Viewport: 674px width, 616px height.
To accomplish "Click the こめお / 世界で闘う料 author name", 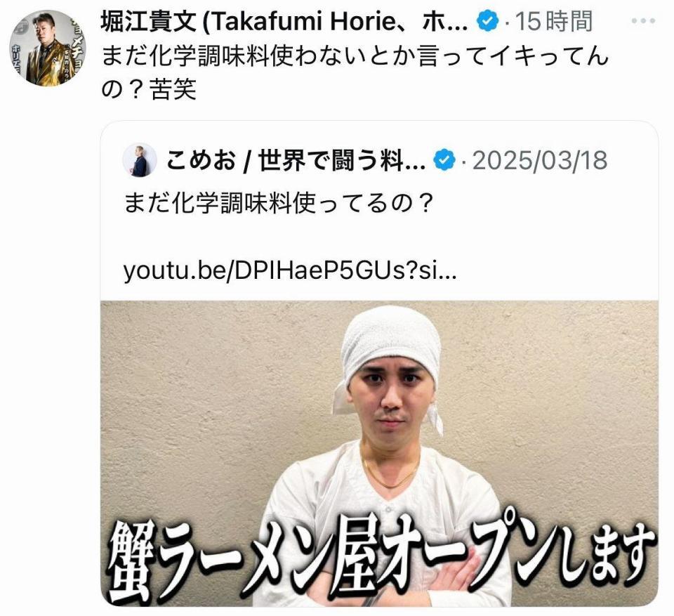I will [x=296, y=160].
